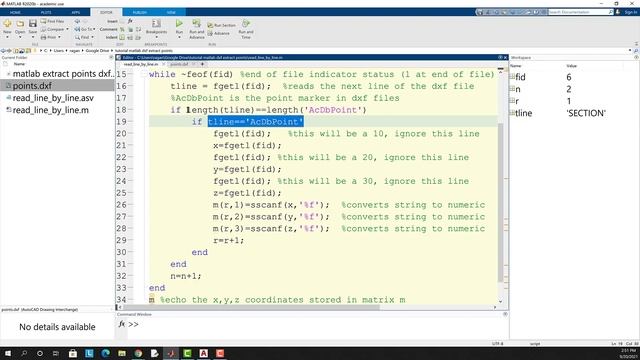The width and height of the screenshot is (640, 360).
Task: Open the Save dropdown arrow
Action: tap(33, 37)
